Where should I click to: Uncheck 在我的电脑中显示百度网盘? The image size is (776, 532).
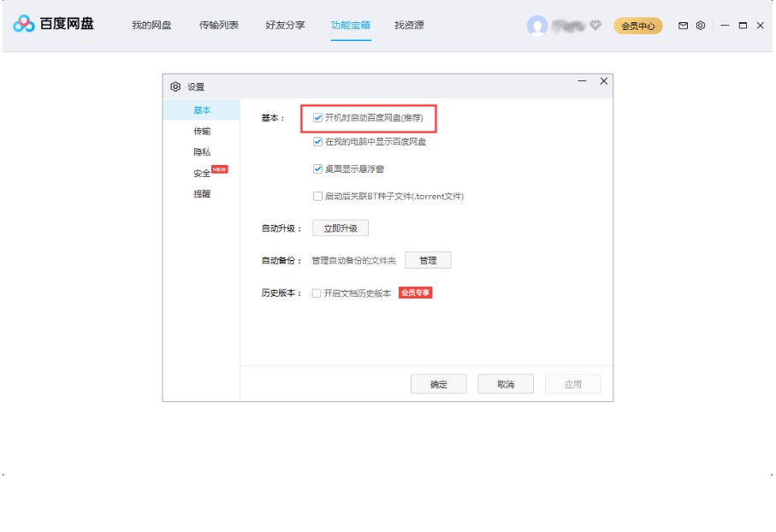[x=317, y=141]
